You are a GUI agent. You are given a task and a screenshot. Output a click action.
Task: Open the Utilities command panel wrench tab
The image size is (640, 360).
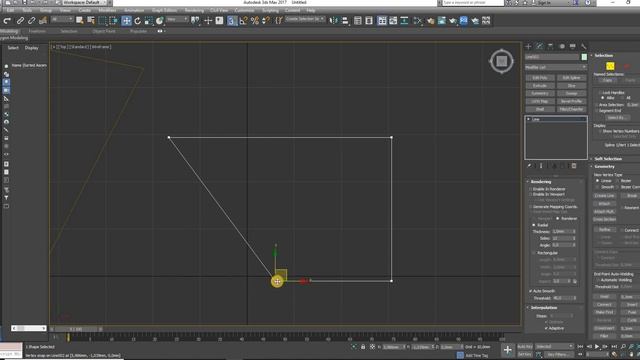(x=584, y=47)
